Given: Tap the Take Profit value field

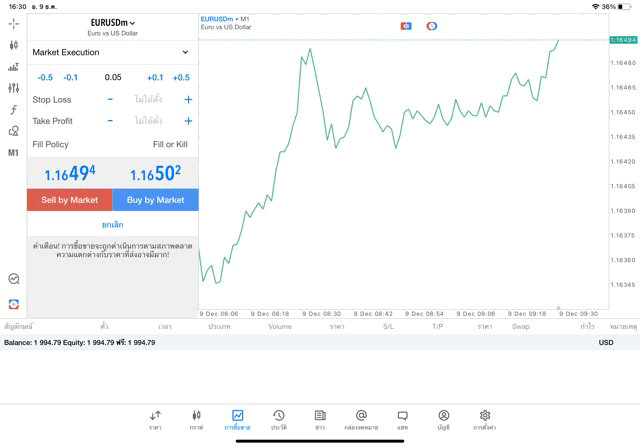Looking at the screenshot, I should (x=148, y=121).
